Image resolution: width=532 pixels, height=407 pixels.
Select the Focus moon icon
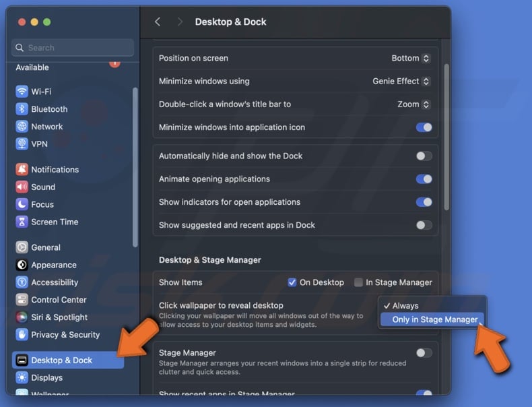click(x=22, y=204)
